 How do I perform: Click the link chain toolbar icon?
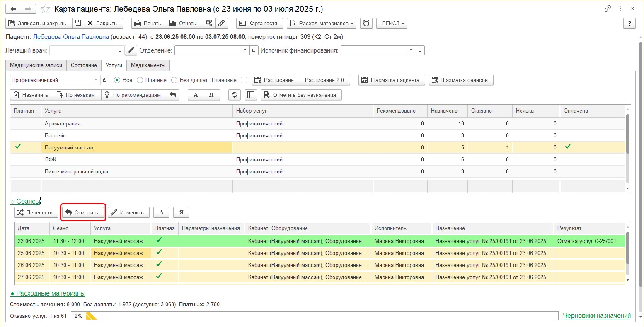click(x=221, y=23)
